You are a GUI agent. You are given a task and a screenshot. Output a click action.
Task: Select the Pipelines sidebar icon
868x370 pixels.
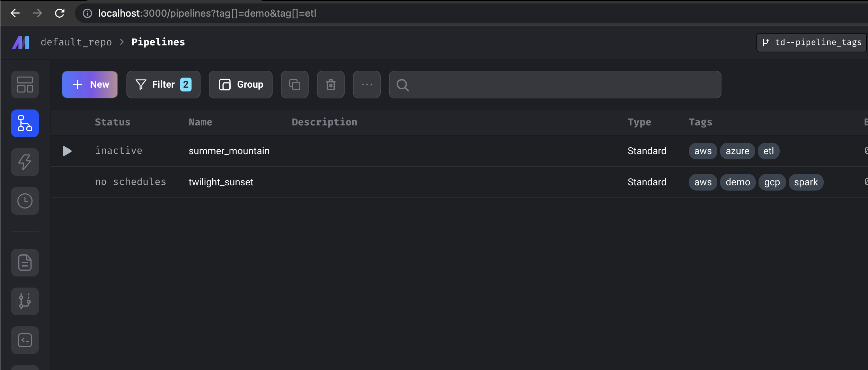(25, 123)
